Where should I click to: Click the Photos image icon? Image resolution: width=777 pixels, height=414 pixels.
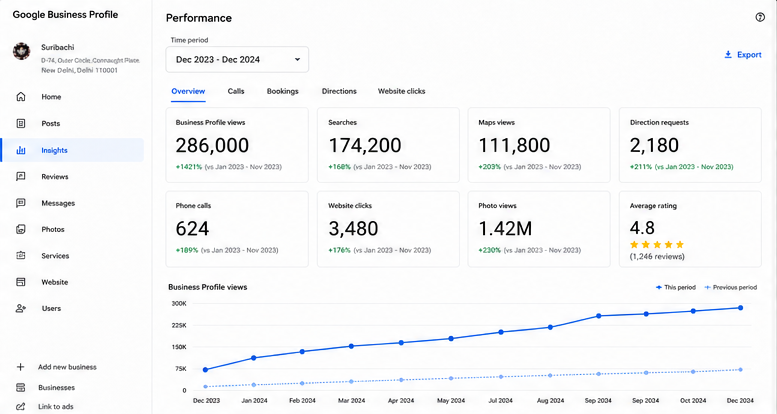pos(21,229)
